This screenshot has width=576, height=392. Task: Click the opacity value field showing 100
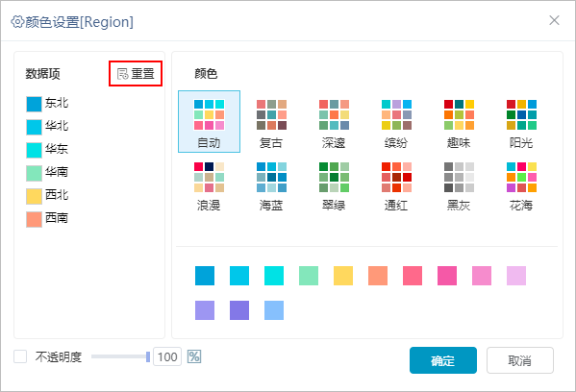[167, 356]
